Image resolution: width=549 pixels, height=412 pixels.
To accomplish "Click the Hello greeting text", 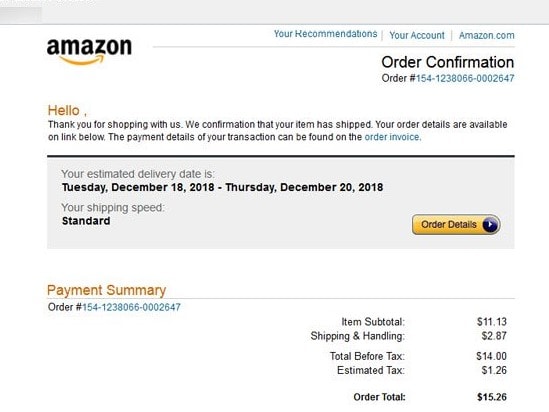I will 67,111.
